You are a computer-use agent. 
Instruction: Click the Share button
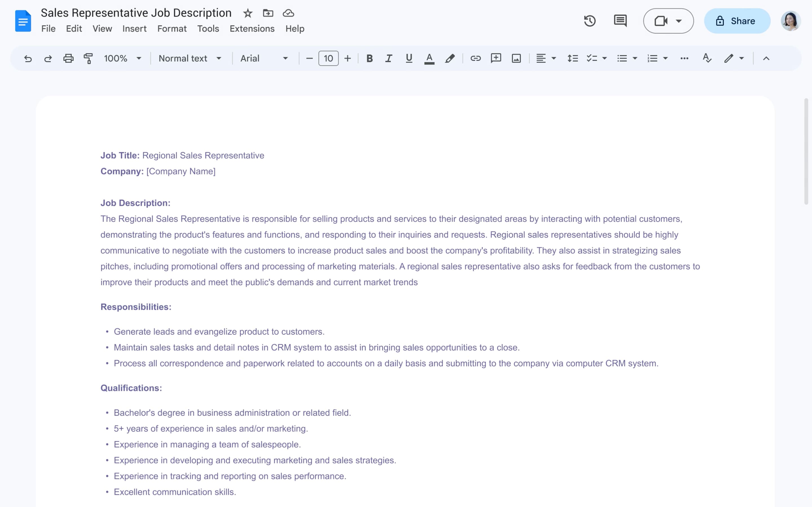click(x=737, y=21)
